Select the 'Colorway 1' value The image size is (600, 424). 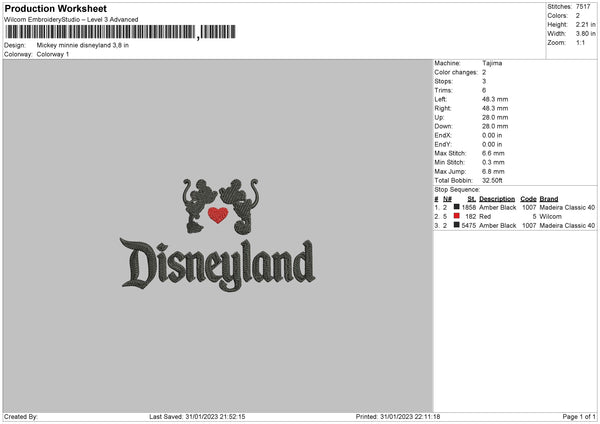tap(53, 54)
